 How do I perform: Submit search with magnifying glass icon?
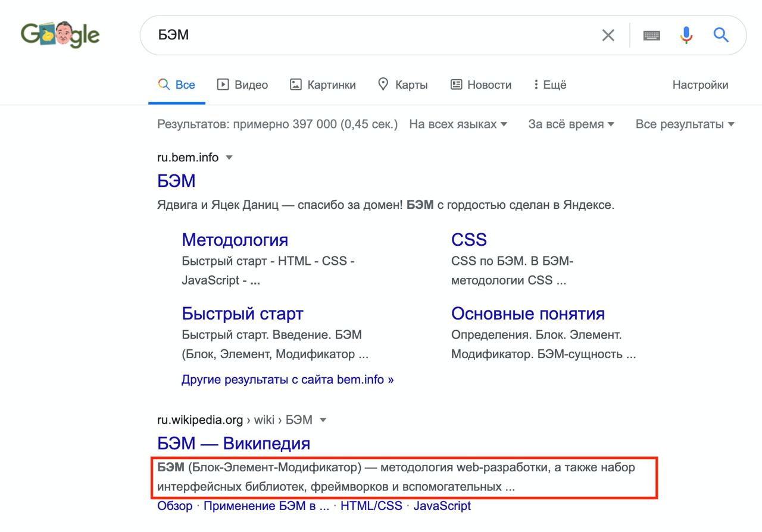click(721, 35)
